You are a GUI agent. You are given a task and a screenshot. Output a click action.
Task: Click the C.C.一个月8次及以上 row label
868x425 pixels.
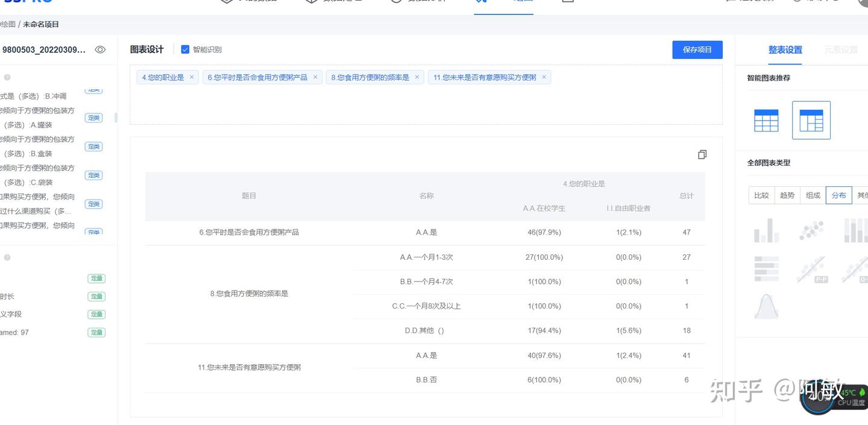click(426, 306)
